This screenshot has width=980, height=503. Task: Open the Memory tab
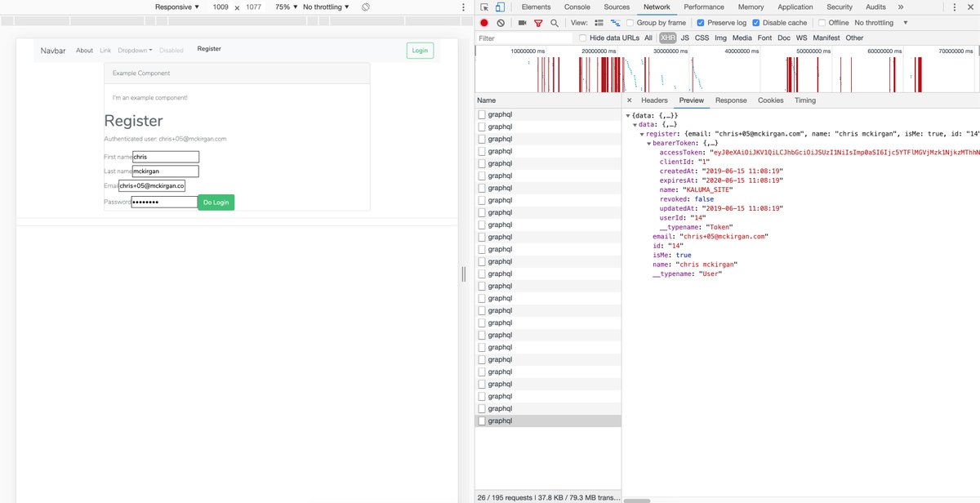[751, 7]
